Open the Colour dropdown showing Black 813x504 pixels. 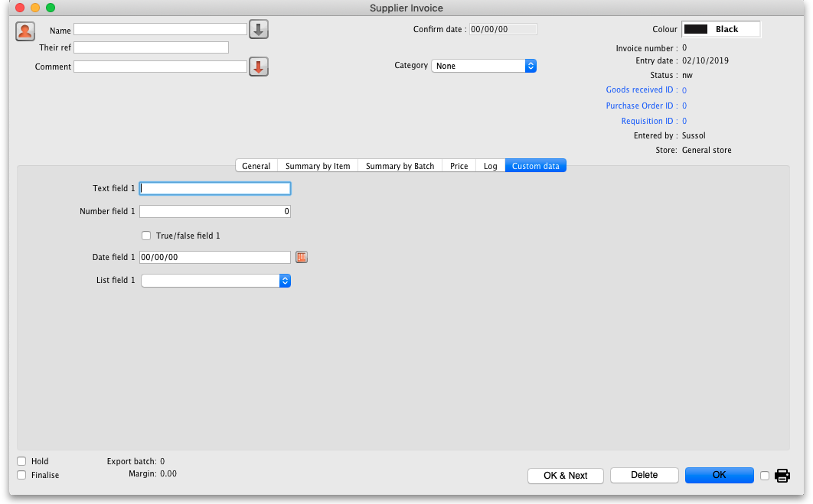click(720, 29)
